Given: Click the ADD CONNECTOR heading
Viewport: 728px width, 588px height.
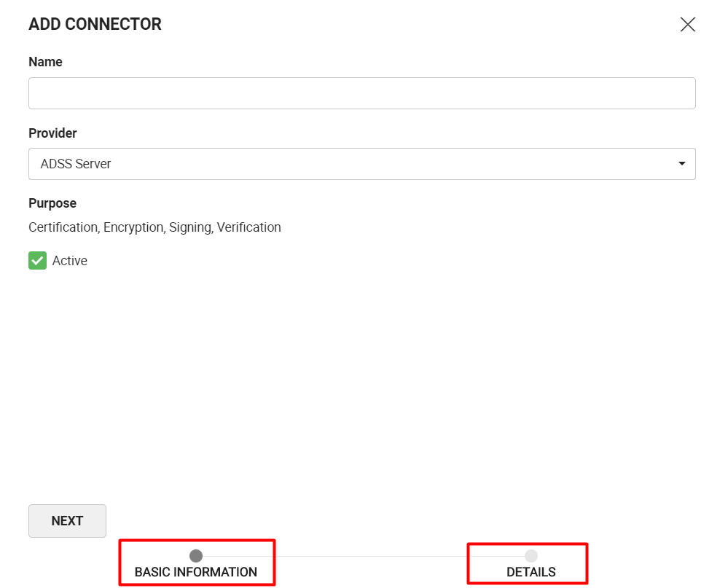Looking at the screenshot, I should click(95, 24).
